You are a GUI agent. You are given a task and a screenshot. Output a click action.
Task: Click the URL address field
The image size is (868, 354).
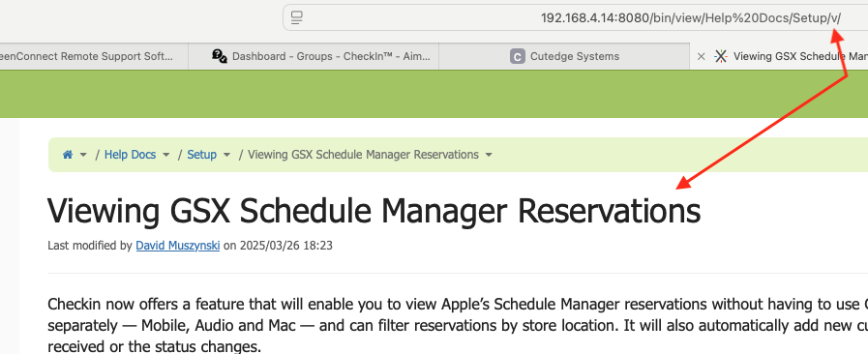pos(576,17)
